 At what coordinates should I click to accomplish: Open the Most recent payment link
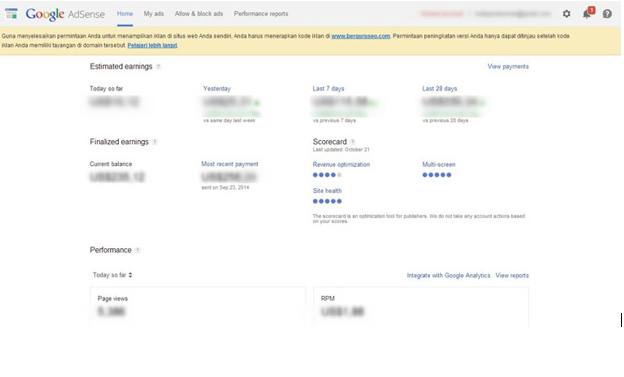(230, 164)
